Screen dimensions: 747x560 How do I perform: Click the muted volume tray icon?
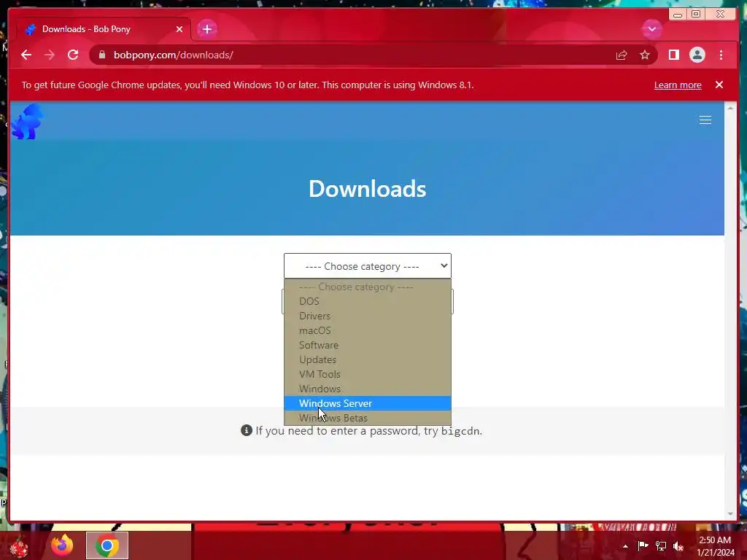pos(678,546)
